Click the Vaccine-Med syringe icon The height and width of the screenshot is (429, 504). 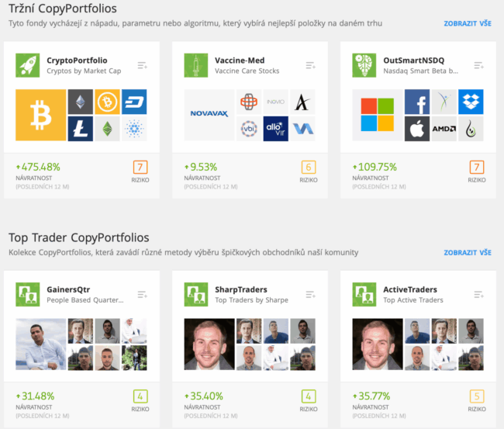(x=196, y=65)
